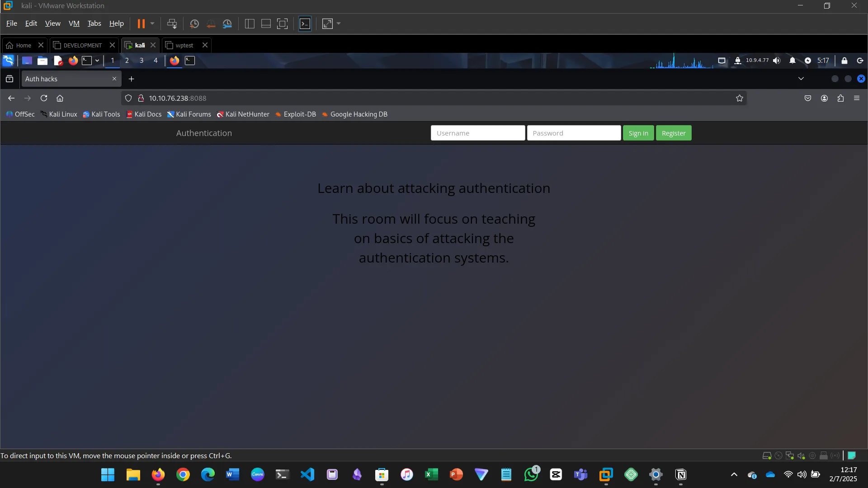Image resolution: width=868 pixels, height=488 pixels.
Task: Open the Kali file manager
Action: click(42, 60)
